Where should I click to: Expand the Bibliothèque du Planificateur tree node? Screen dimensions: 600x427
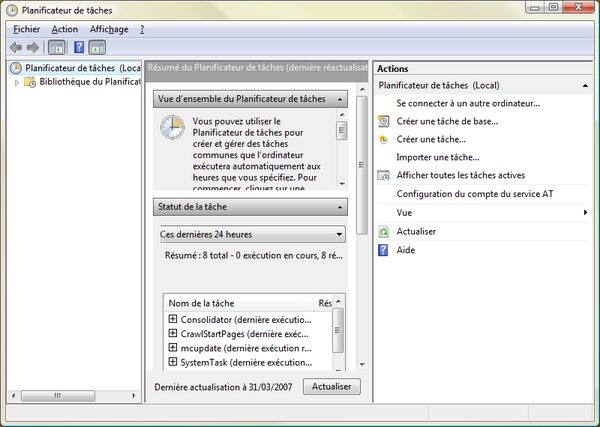[17, 82]
